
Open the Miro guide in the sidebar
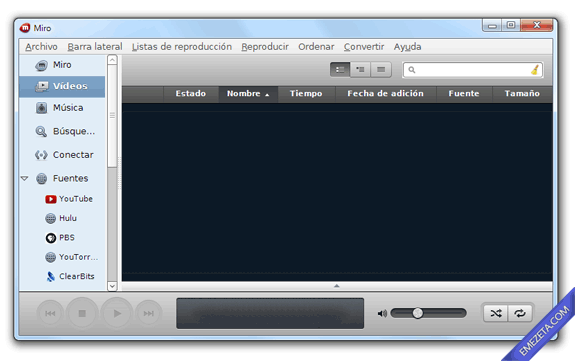[x=62, y=65]
